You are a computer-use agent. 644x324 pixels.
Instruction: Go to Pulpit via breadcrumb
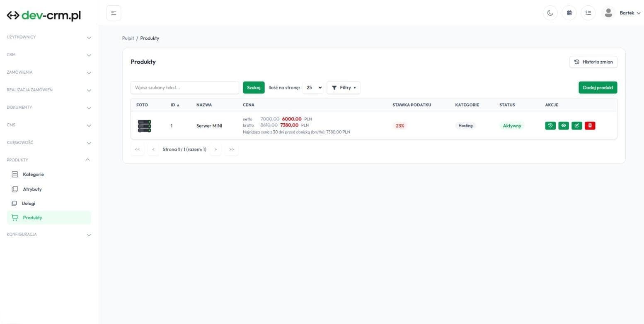(x=128, y=38)
